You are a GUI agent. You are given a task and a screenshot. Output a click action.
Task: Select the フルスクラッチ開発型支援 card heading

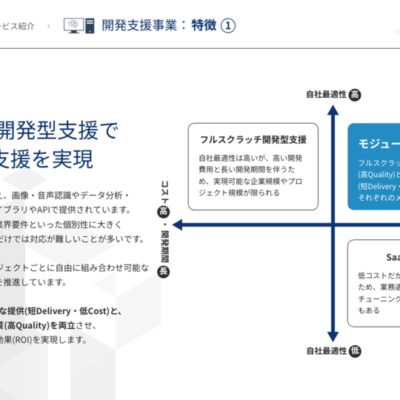coord(253,139)
